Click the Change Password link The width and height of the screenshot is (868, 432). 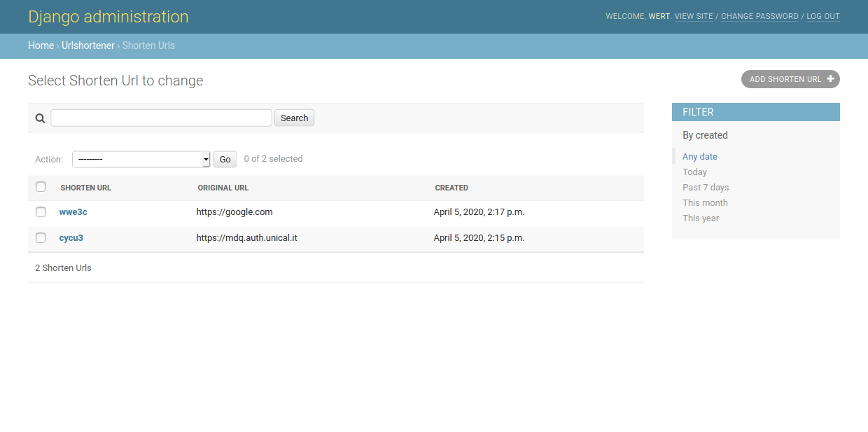click(x=759, y=16)
